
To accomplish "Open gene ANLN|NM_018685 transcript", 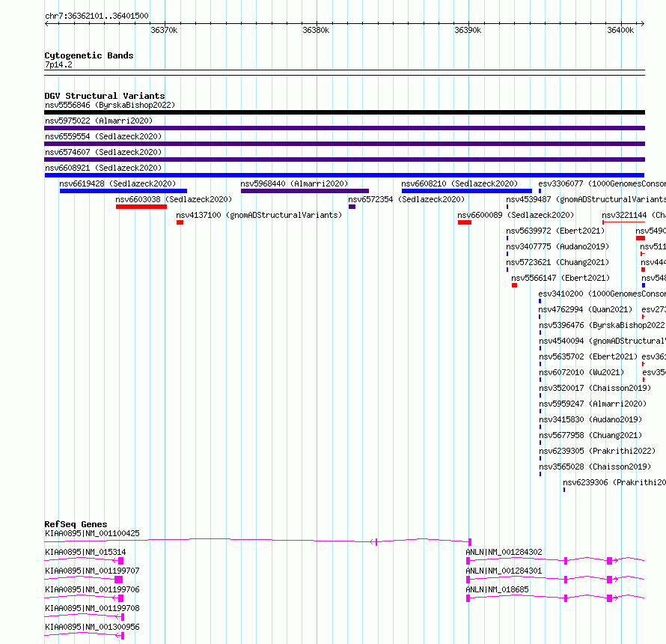I will click(497, 589).
